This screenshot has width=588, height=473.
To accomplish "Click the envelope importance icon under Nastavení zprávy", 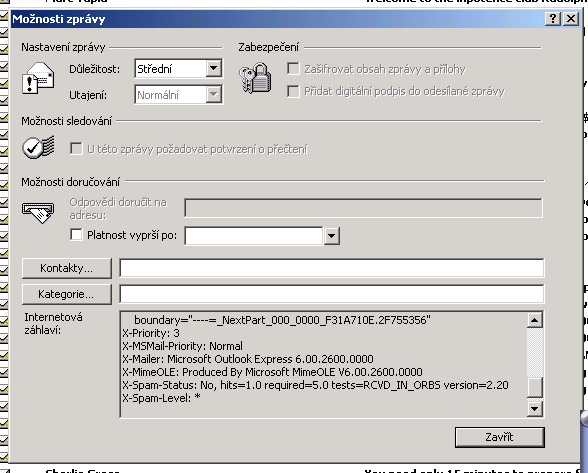I will (x=38, y=79).
